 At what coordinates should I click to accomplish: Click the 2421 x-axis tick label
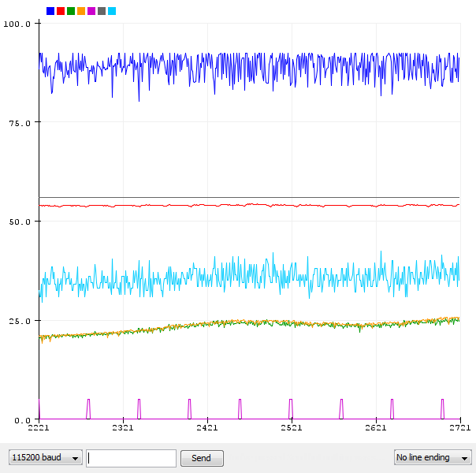(x=207, y=428)
